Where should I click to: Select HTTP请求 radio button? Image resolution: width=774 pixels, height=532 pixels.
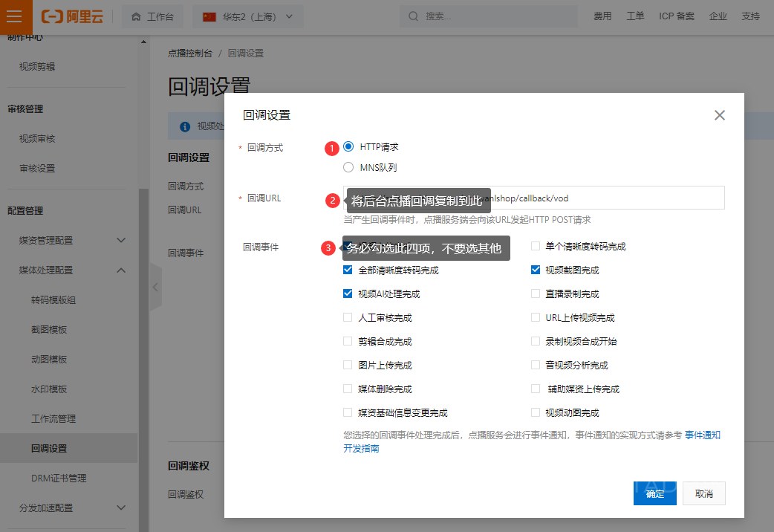tap(348, 146)
